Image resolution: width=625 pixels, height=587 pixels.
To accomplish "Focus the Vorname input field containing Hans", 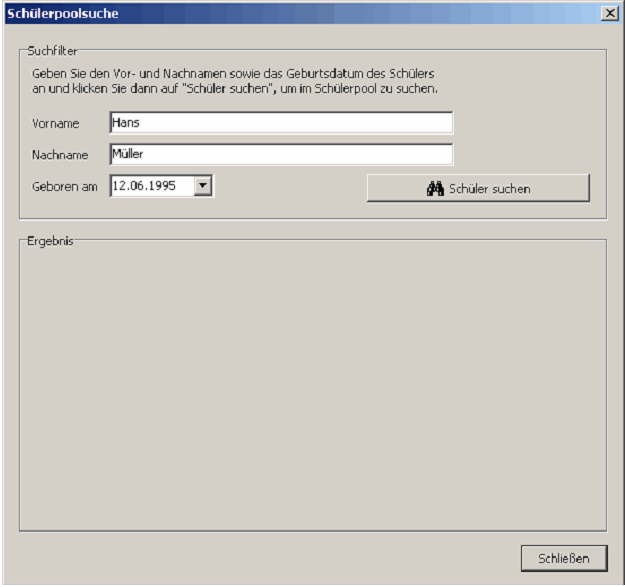I will (281, 122).
